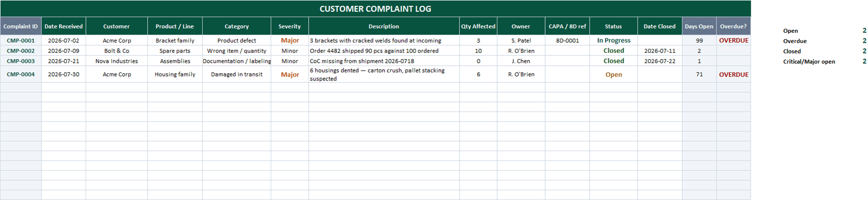This screenshot has height=200, width=868.
Task: Select the Days Open header cell
Action: point(699,26)
